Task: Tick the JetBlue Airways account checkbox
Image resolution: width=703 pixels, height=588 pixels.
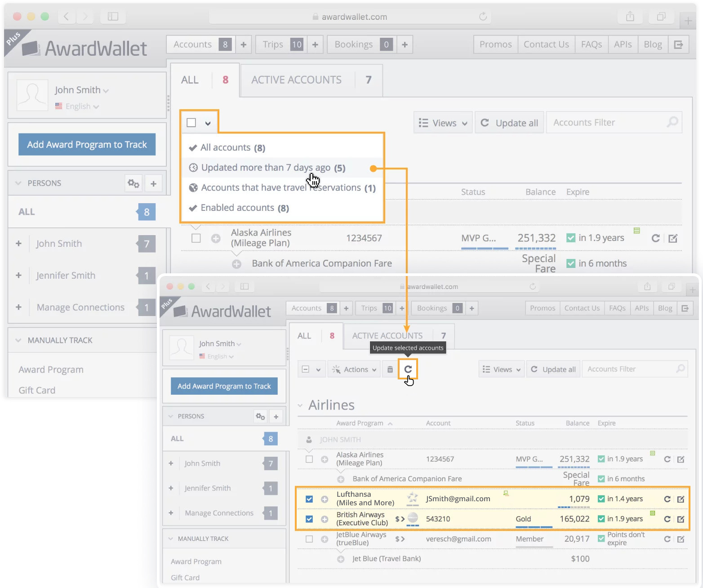Action: 309,539
